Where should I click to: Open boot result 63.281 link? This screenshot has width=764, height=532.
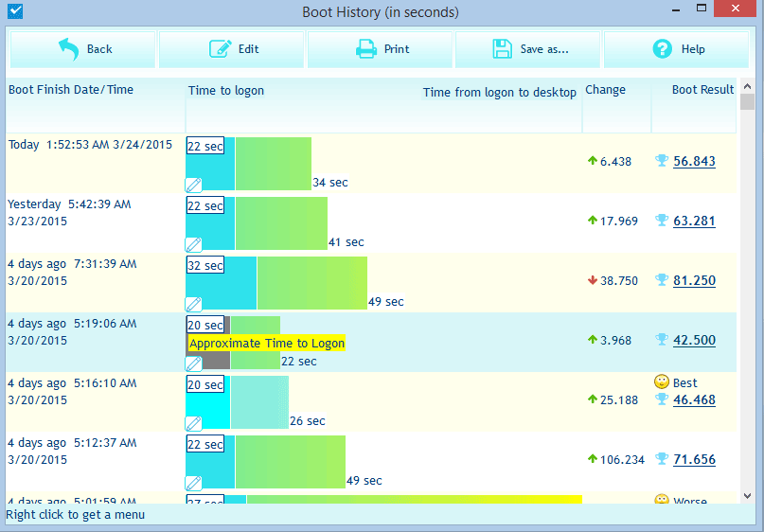(x=694, y=222)
